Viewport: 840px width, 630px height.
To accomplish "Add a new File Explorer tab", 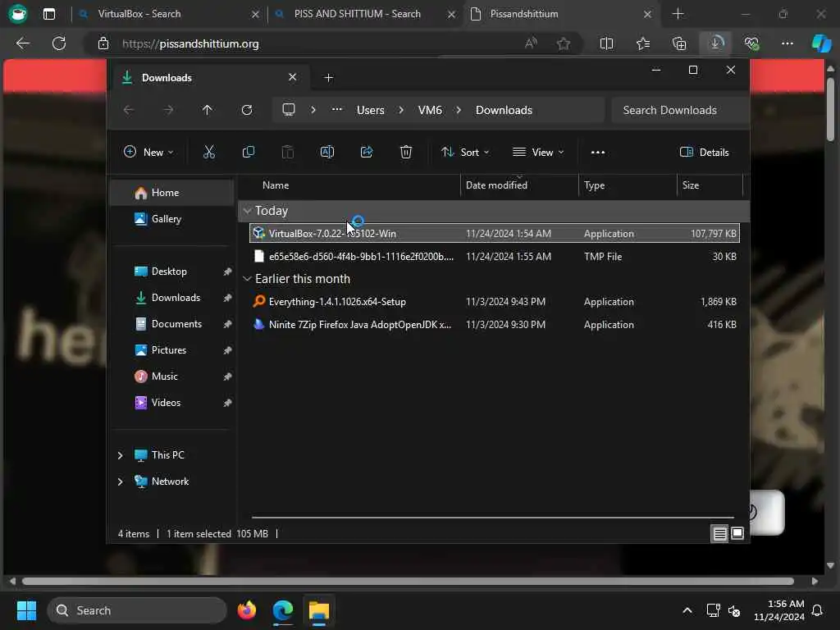I will (x=329, y=78).
